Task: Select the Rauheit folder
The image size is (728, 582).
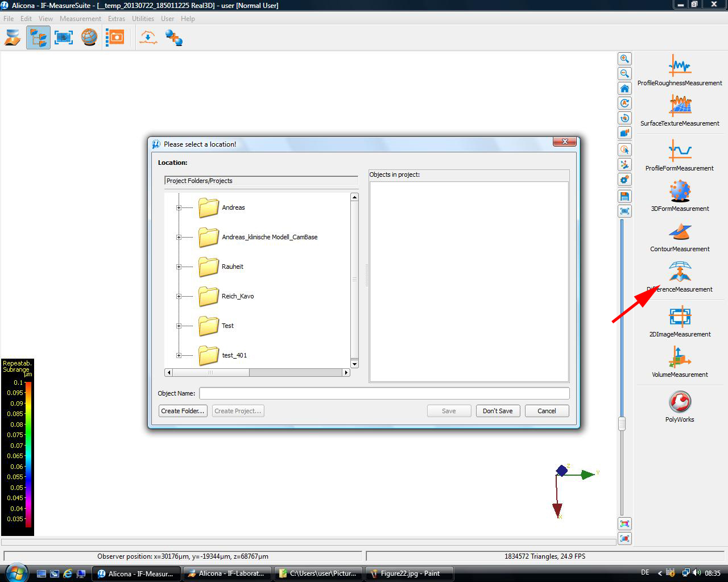Action: pyautogui.click(x=221, y=267)
